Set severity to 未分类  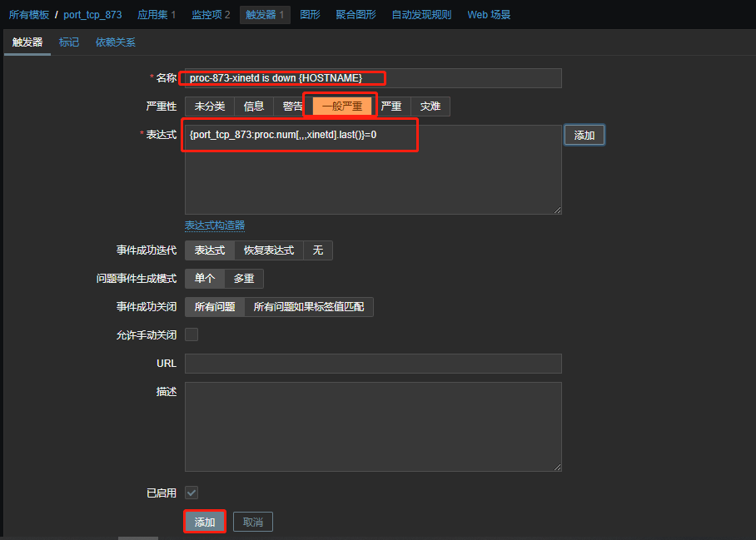209,107
